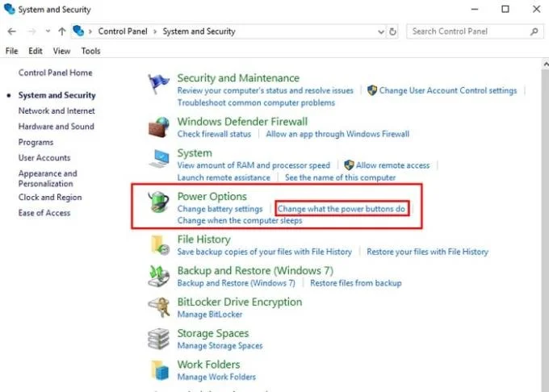549x392 pixels.
Task: Click Manage Work Folders link
Action: point(216,377)
